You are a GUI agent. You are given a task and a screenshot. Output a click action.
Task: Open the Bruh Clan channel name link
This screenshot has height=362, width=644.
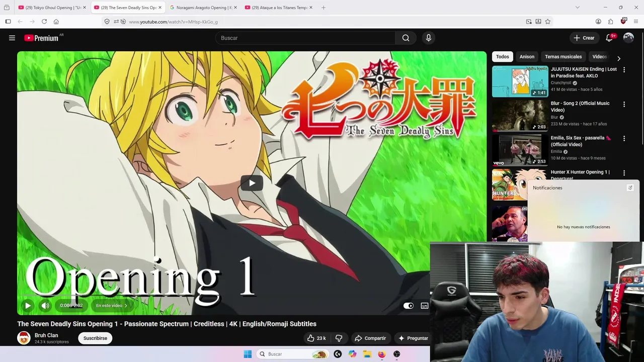point(46,335)
